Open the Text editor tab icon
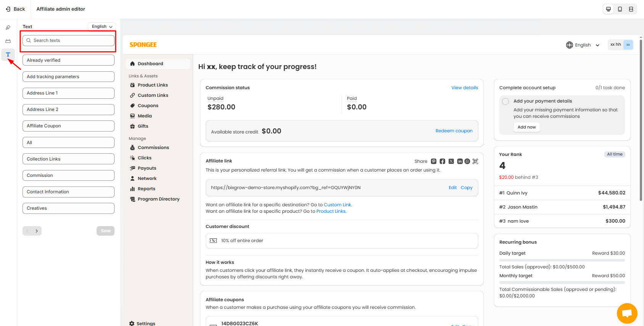644x326 pixels. coord(8,55)
